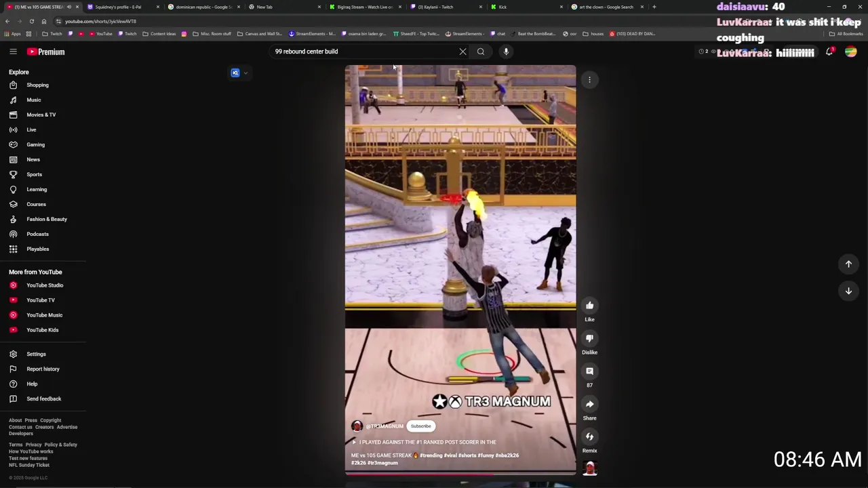Viewport: 868px width, 488px height.
Task: Open Canvas and Wall St bookmark folder
Action: 259,34
